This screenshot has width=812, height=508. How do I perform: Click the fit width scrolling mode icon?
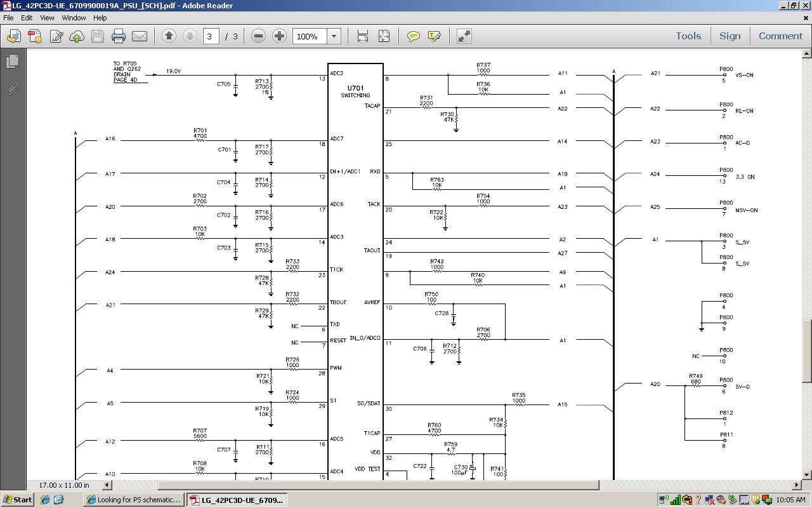pos(363,36)
